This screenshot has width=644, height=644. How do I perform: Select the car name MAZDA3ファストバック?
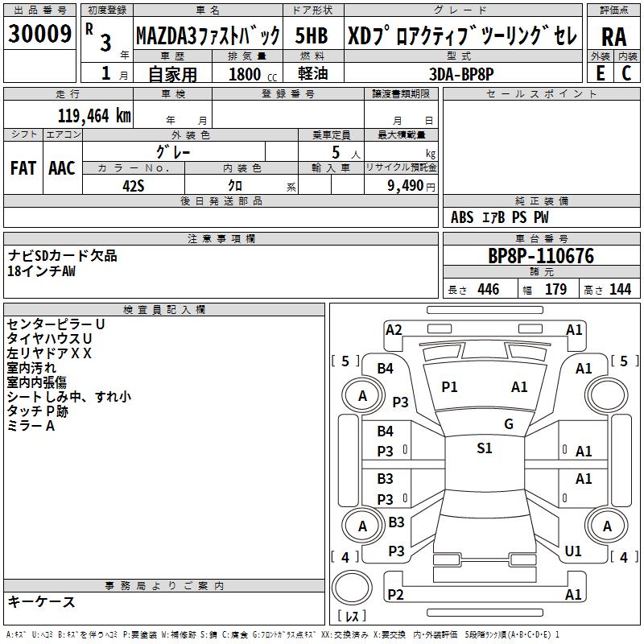point(208,35)
